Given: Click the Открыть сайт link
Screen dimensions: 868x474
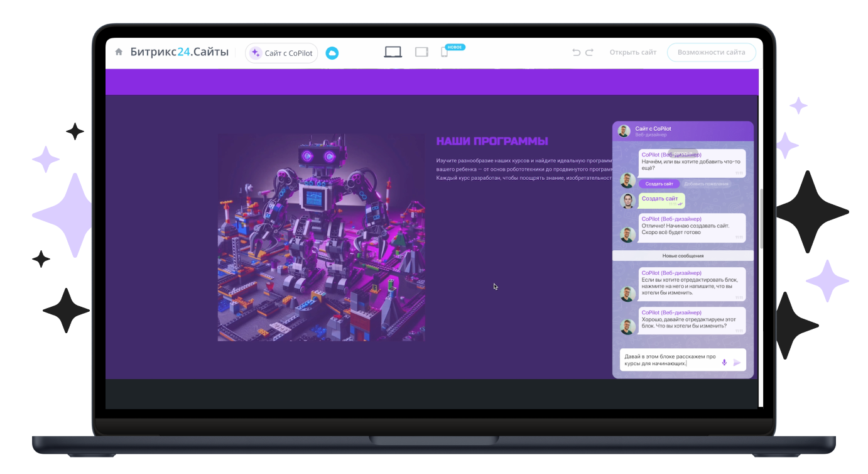Looking at the screenshot, I should pyautogui.click(x=632, y=52).
